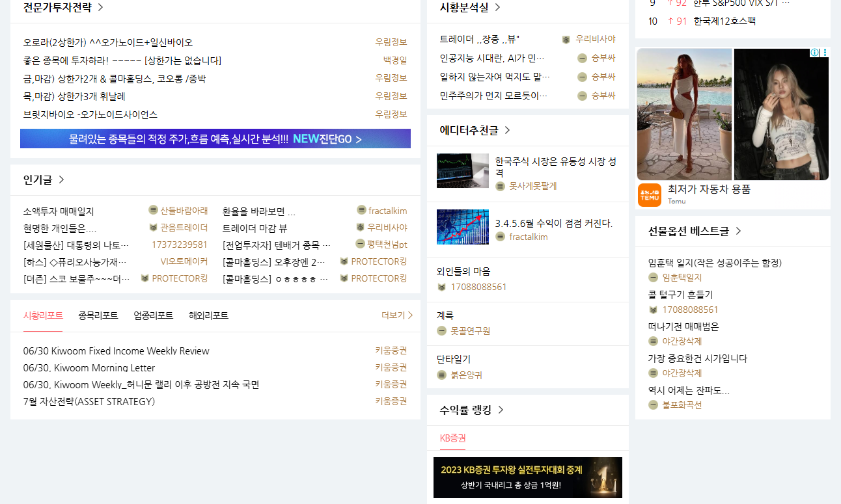Click the blue NEW진단GO banner
This screenshot has height=504, width=841.
pos(215,139)
